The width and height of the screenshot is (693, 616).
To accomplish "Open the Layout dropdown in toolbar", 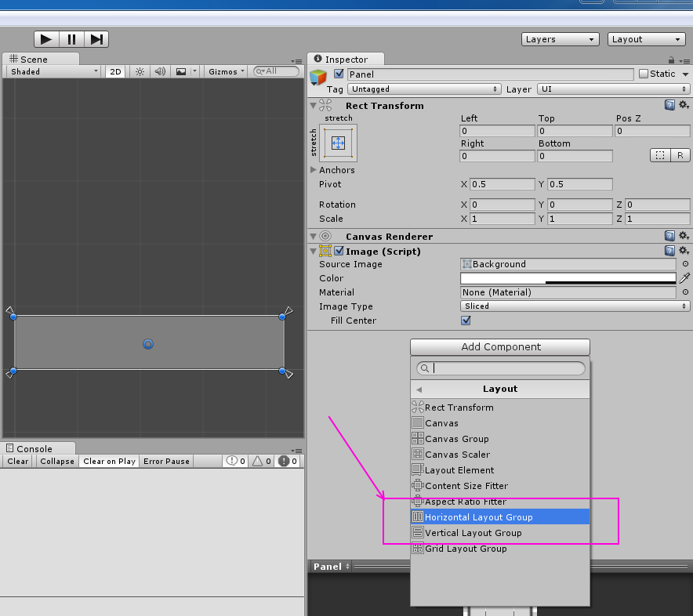I will pos(646,39).
